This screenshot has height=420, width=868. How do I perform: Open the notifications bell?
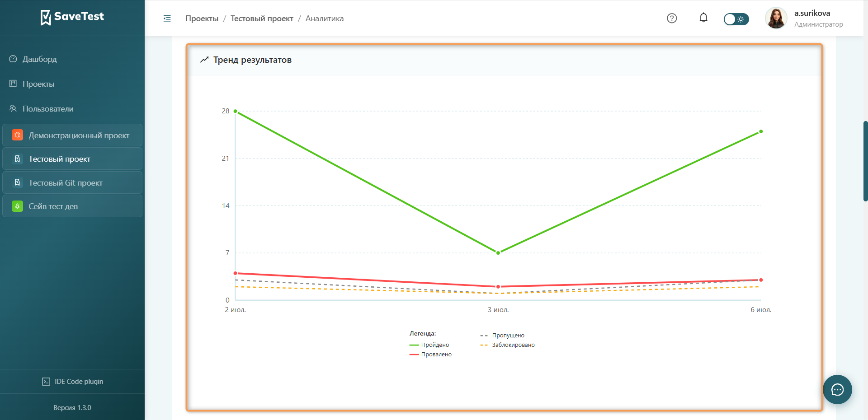[x=703, y=18]
